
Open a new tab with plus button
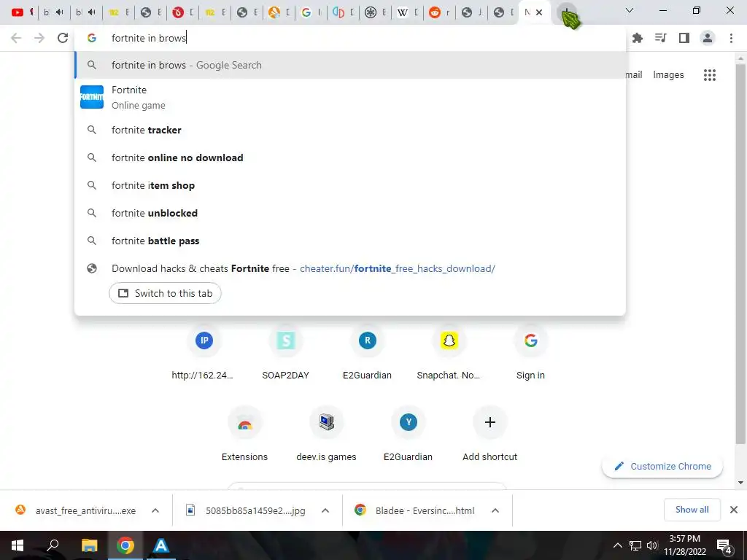coord(567,13)
